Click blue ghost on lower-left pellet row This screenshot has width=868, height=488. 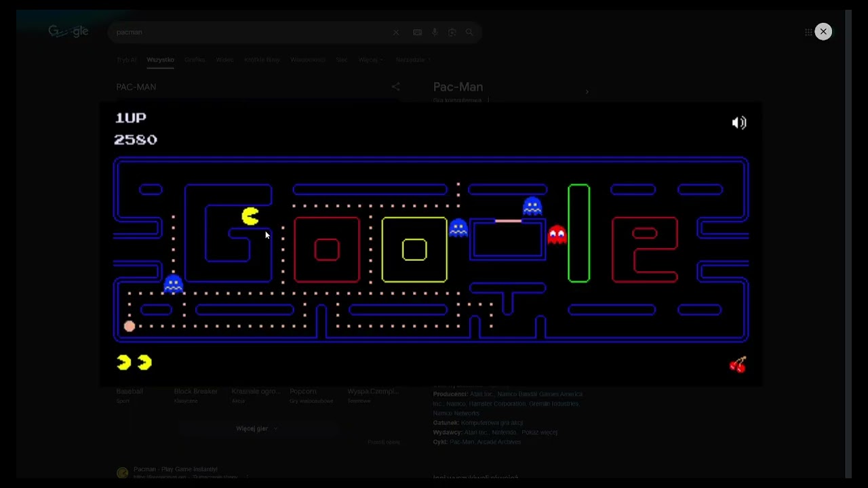tap(174, 283)
